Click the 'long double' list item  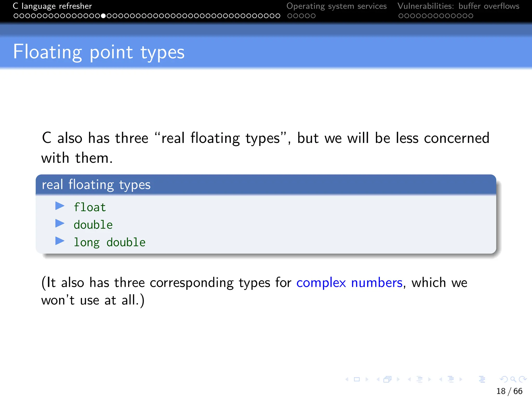coord(109,242)
